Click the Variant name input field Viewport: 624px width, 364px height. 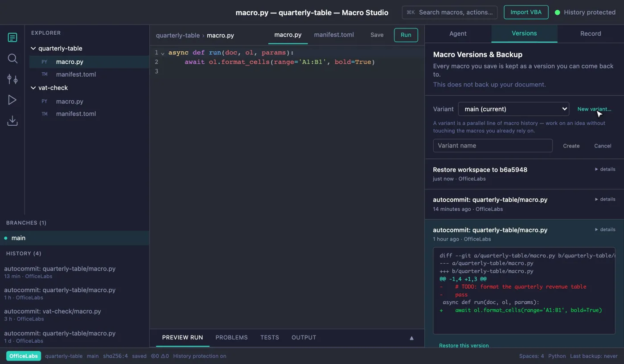pos(493,146)
